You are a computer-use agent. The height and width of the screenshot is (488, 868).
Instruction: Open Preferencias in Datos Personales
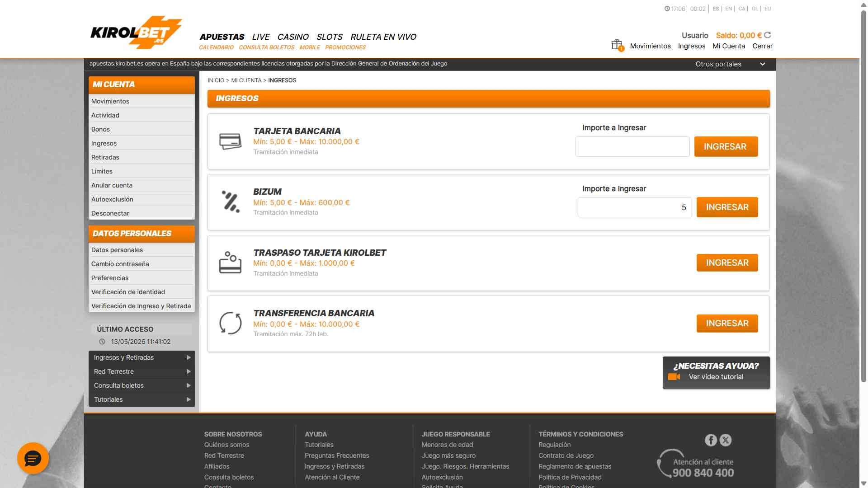[142, 278]
